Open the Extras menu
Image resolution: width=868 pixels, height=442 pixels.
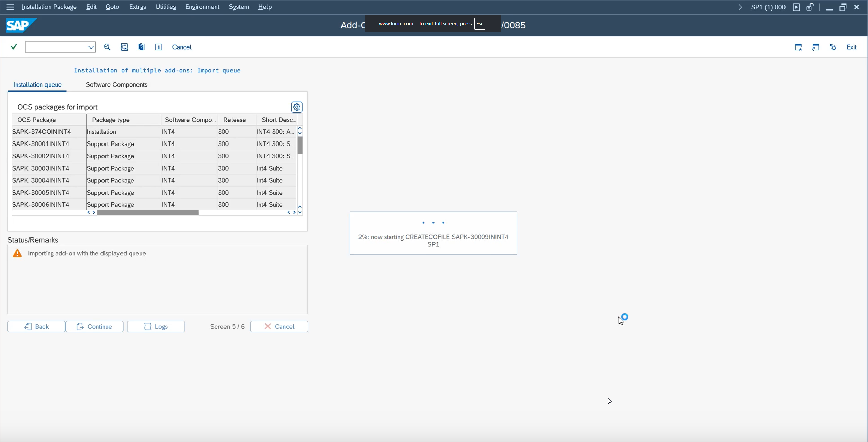137,7
